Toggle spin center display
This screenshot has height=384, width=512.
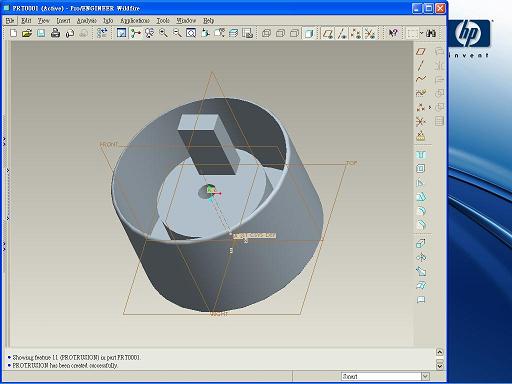tap(135, 33)
